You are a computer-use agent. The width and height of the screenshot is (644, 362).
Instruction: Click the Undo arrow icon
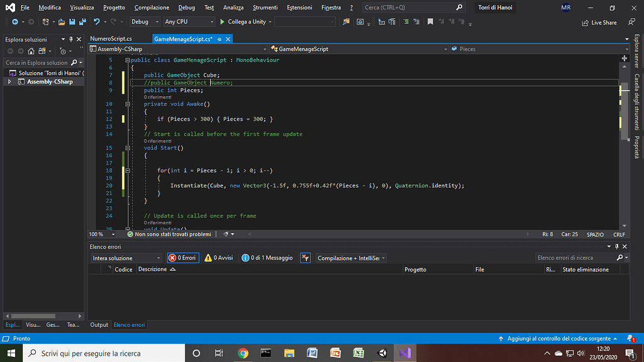[97, 21]
